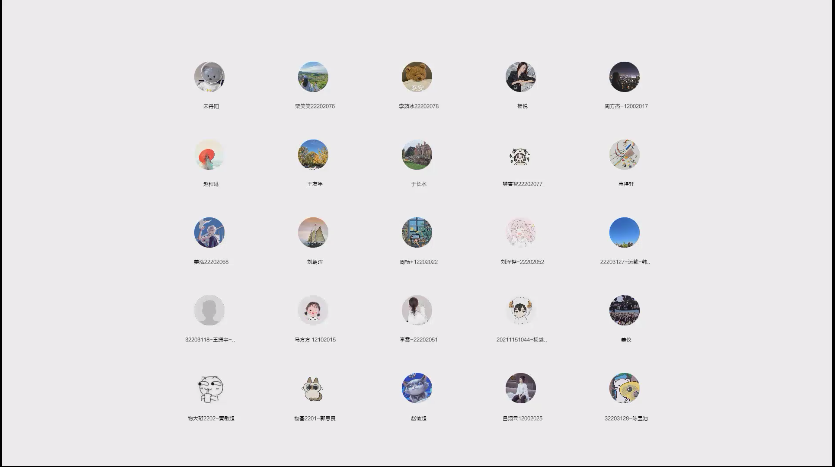The image size is (835, 467).
Task: Select the cartoon character with antlers avatar
Action: (x=520, y=310)
